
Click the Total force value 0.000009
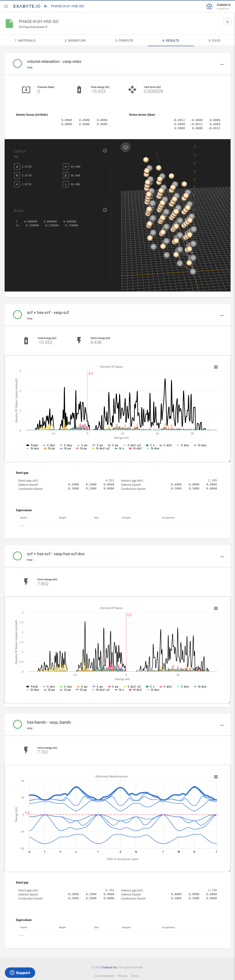click(153, 91)
